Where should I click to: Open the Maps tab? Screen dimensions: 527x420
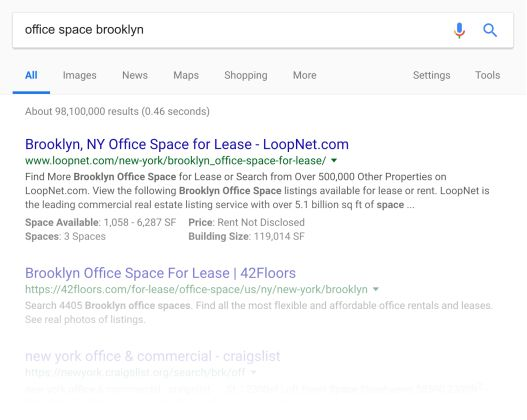coord(186,75)
